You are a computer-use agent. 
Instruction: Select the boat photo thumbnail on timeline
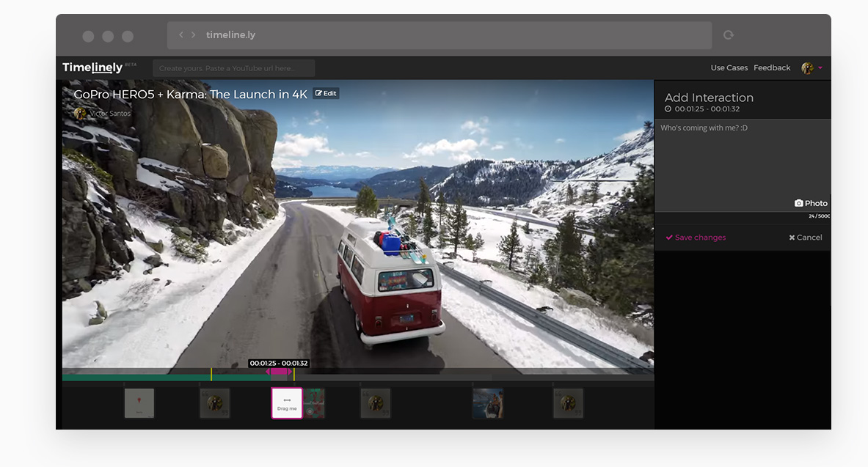click(488, 403)
